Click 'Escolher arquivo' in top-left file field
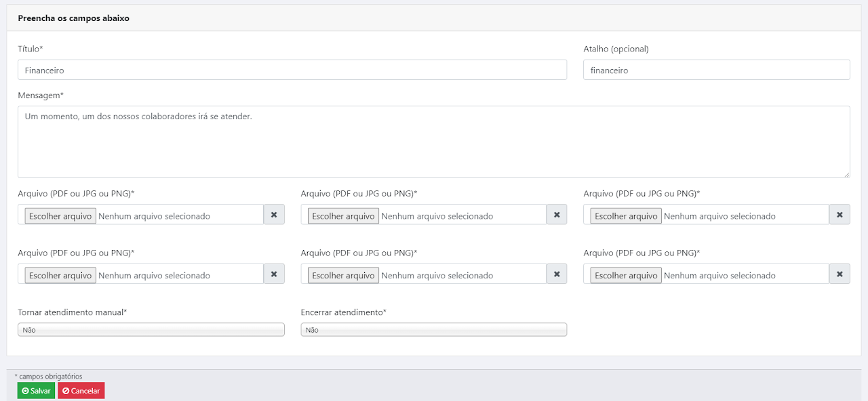This screenshot has width=868, height=401. pyautogui.click(x=60, y=216)
